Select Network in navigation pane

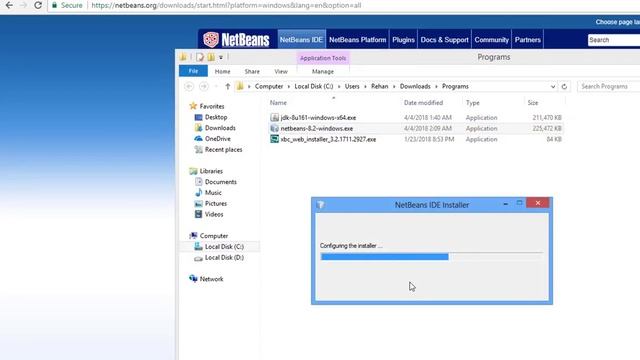pyautogui.click(x=211, y=279)
